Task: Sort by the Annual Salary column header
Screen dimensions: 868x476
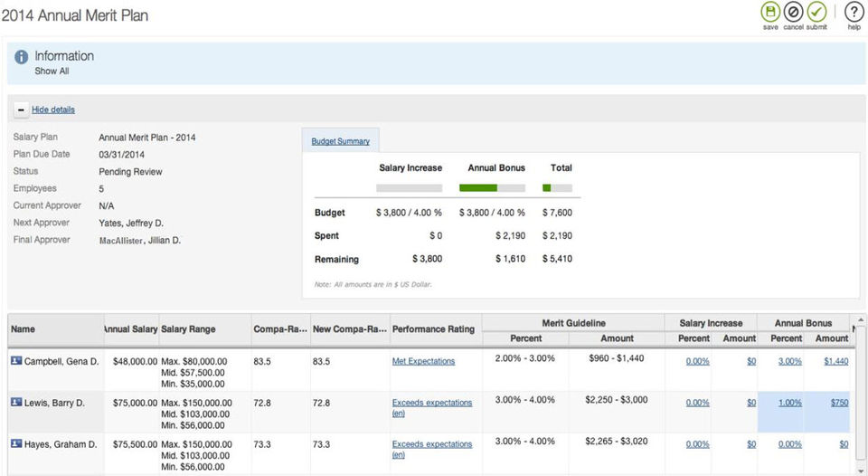Action: coord(131,329)
